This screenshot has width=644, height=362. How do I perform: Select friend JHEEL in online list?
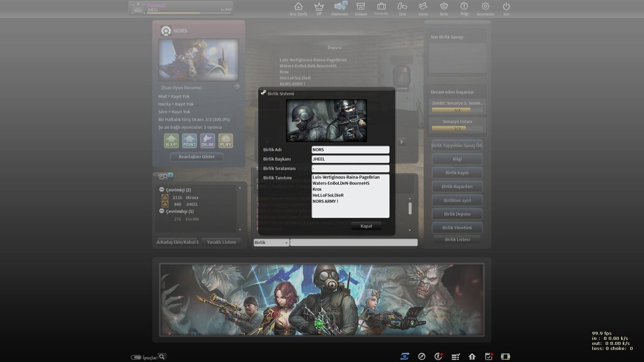coord(192,204)
